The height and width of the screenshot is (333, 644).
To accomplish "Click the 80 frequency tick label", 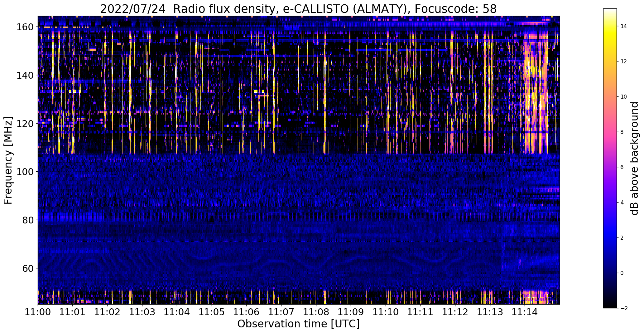I will (x=28, y=220).
